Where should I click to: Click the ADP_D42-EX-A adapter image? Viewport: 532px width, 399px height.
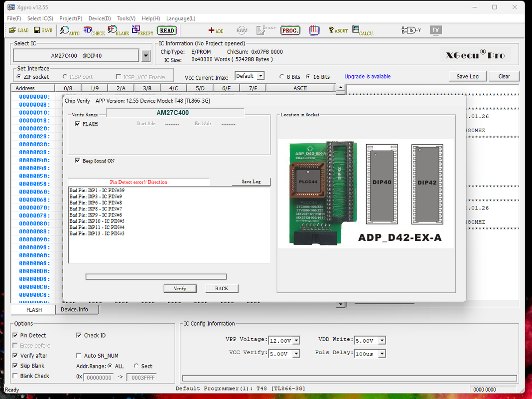(x=366, y=193)
